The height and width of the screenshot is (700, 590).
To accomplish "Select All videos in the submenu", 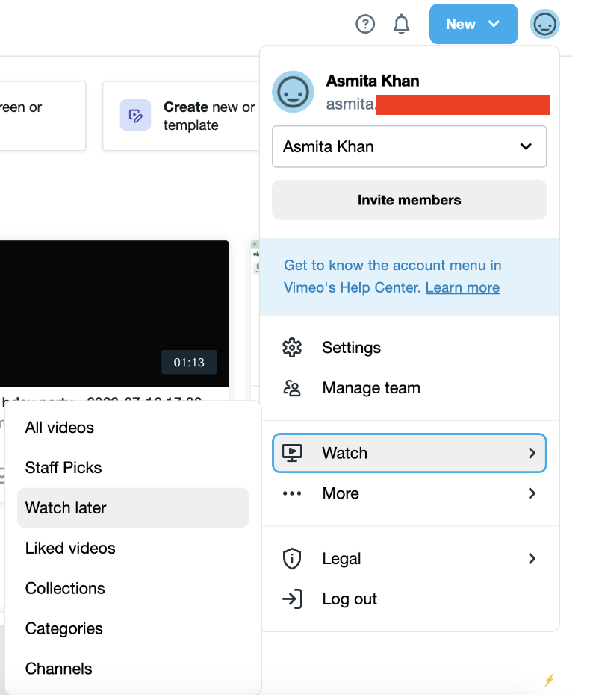I will pyautogui.click(x=60, y=428).
